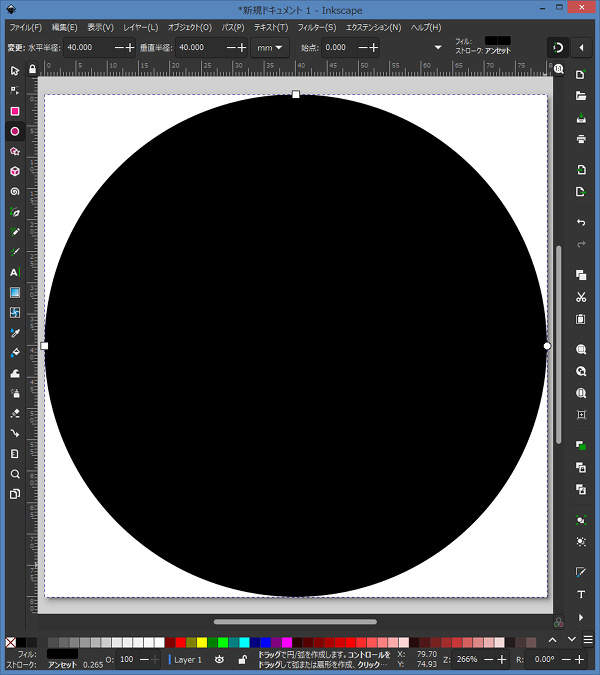Click the horizontal radius 40.000 field
Image resolution: width=600 pixels, height=675 pixels.
(x=87, y=47)
